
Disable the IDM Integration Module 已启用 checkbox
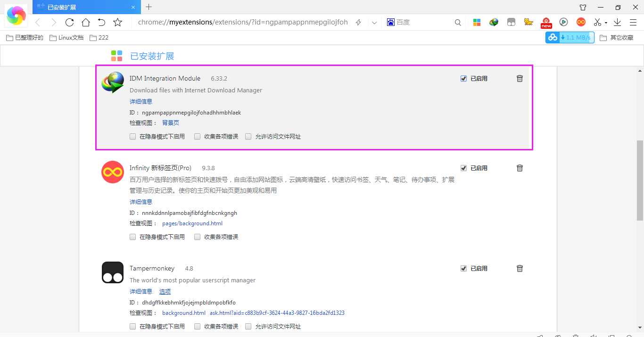463,79
